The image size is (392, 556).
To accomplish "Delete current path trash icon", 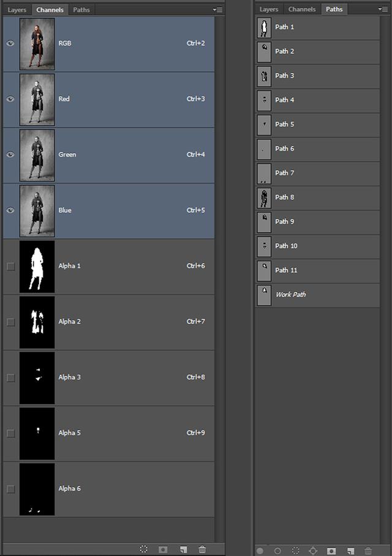I will [x=368, y=550].
